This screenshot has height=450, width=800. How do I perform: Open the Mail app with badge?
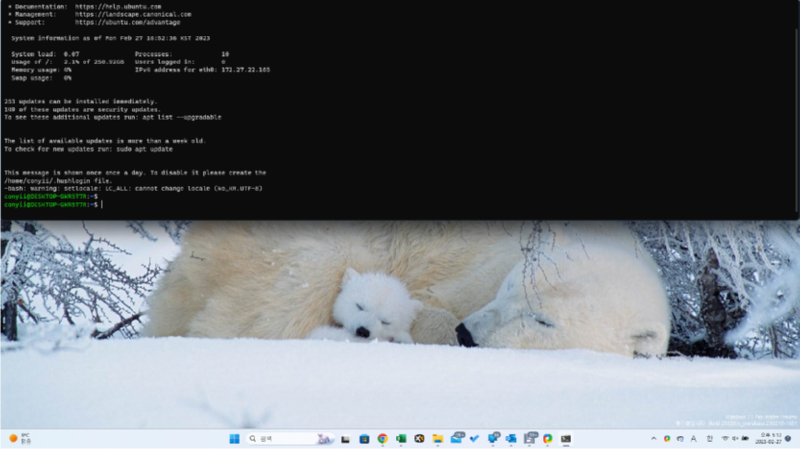click(x=456, y=438)
